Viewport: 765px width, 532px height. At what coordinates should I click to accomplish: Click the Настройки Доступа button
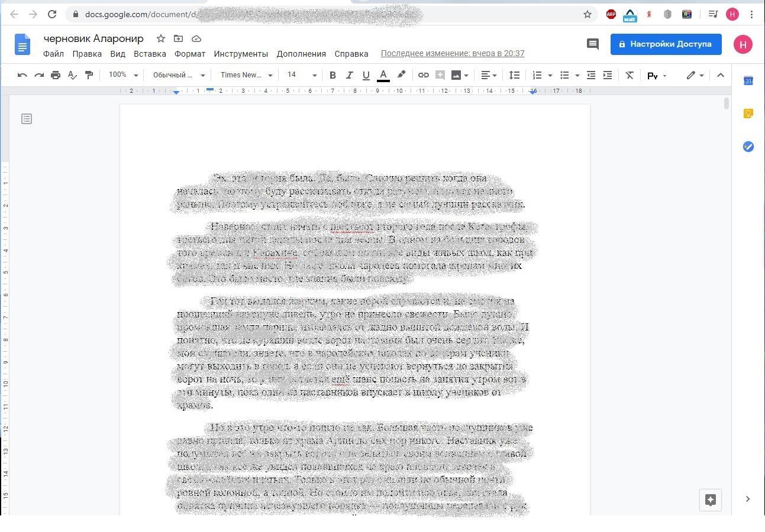click(666, 44)
